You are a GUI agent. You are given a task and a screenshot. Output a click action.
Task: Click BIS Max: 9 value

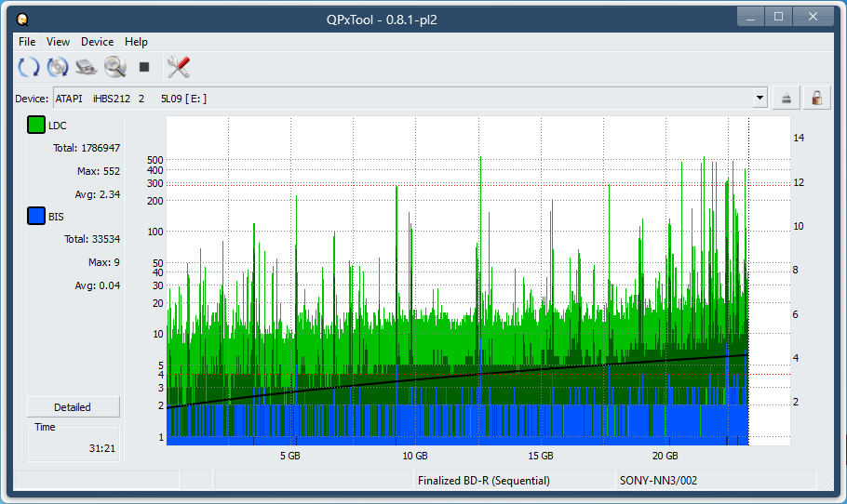click(x=104, y=262)
